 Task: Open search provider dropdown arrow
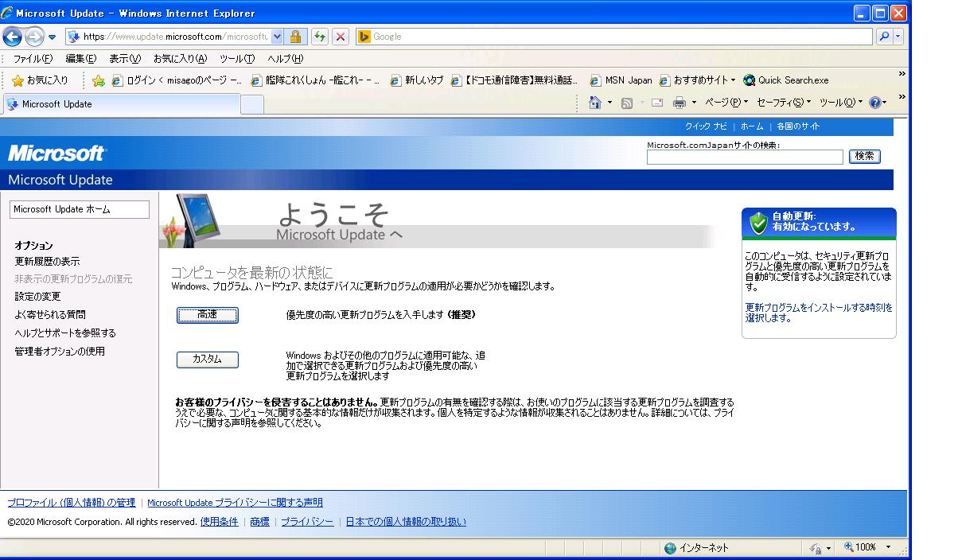[899, 37]
